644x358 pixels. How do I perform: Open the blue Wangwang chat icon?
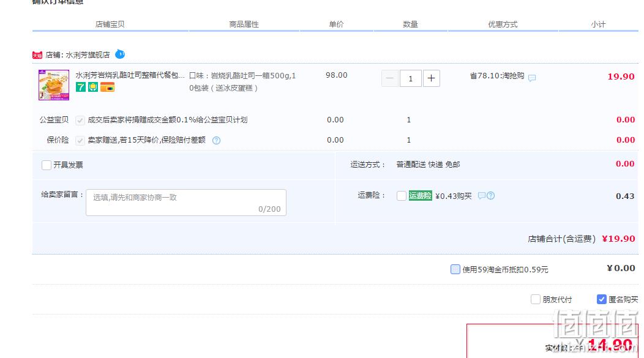coord(120,54)
